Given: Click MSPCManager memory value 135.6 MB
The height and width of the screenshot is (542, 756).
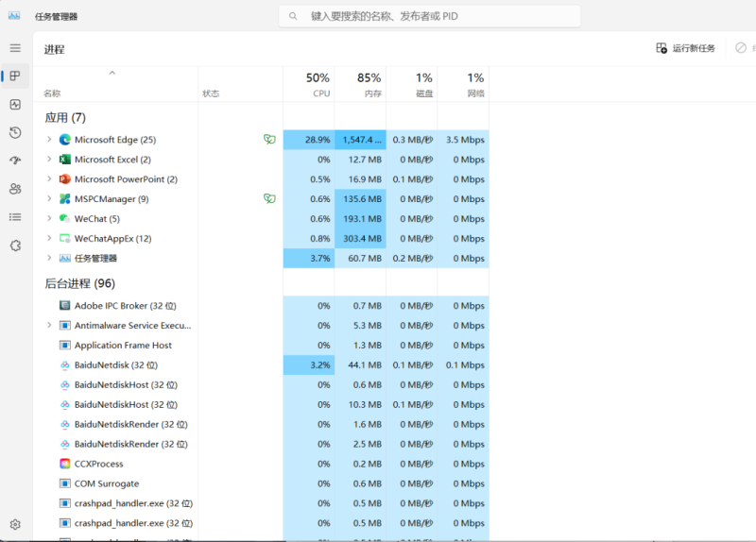Looking at the screenshot, I should (x=362, y=199).
